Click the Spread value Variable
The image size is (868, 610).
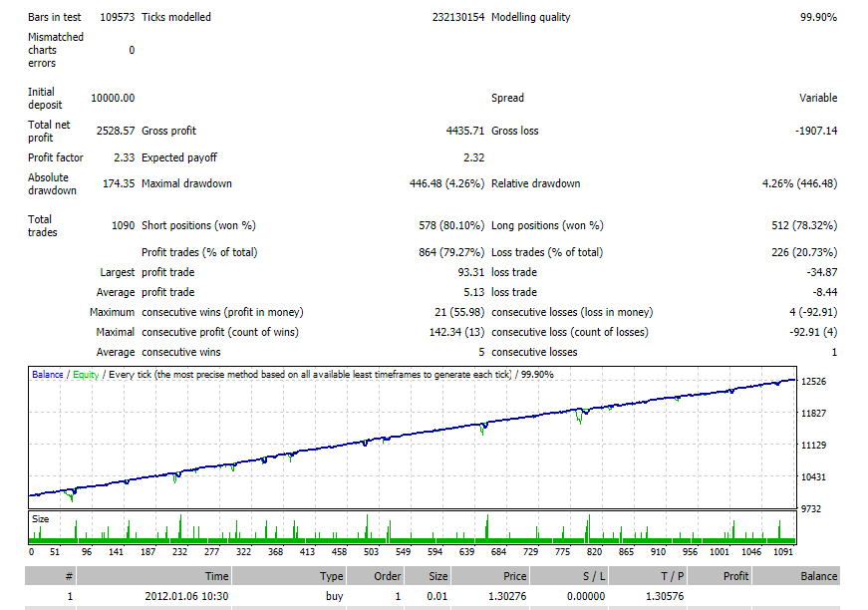coord(818,98)
